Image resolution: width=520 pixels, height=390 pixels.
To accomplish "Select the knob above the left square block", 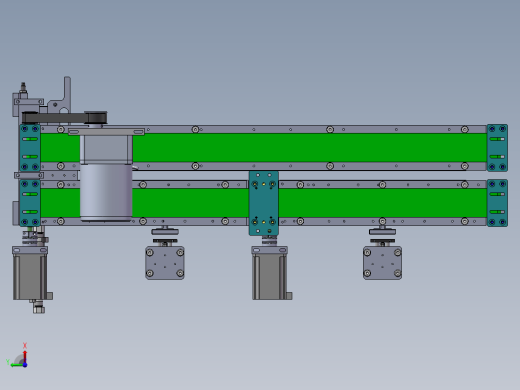I will [165, 231].
